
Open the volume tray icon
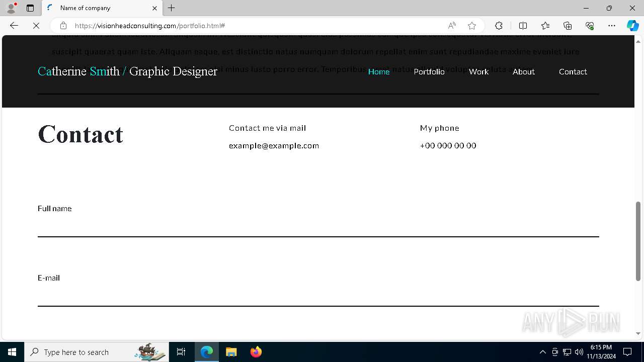click(579, 352)
